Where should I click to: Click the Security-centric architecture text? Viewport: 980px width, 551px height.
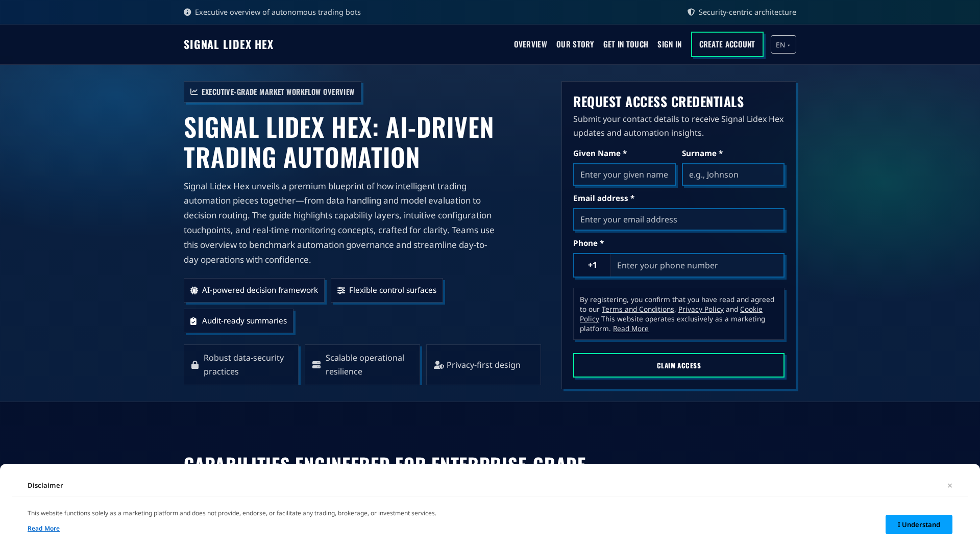tap(747, 12)
